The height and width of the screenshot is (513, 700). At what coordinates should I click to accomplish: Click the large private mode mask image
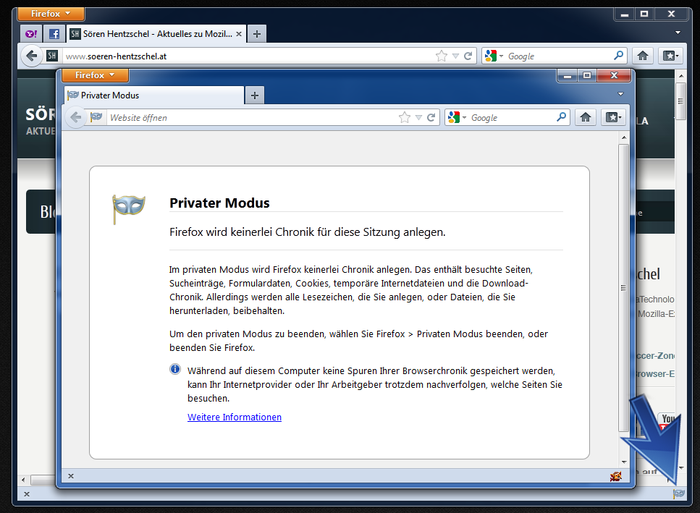click(129, 209)
